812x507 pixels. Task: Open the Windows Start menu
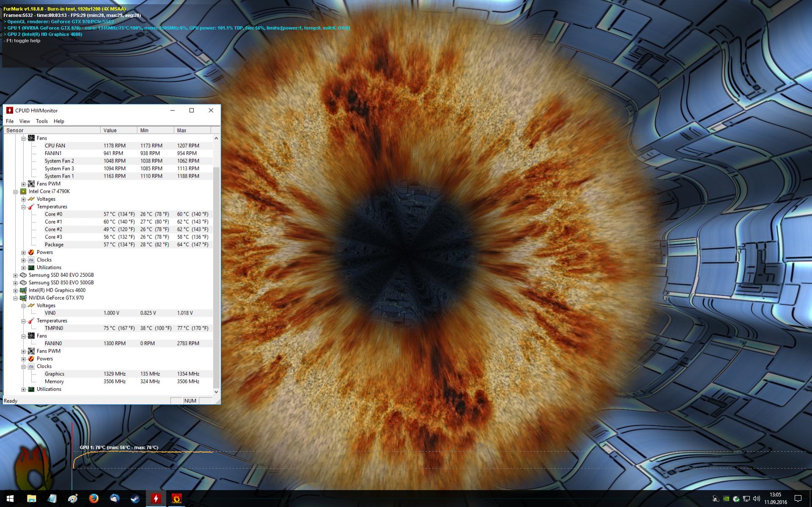coord(10,499)
